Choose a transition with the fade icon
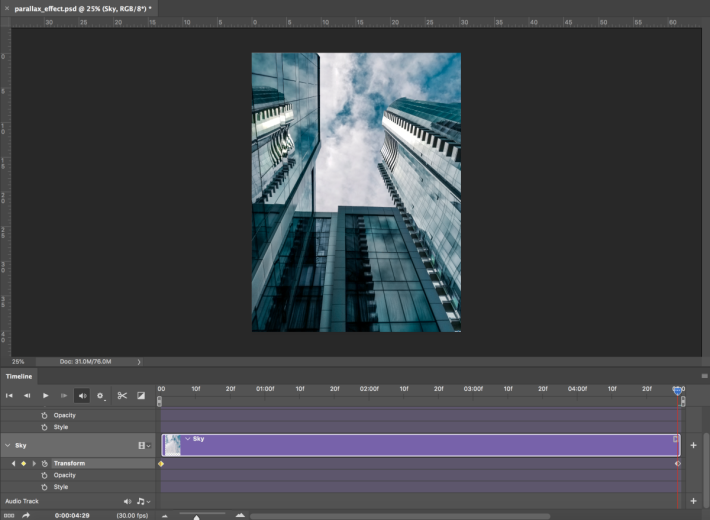The image size is (710, 520). pos(141,395)
